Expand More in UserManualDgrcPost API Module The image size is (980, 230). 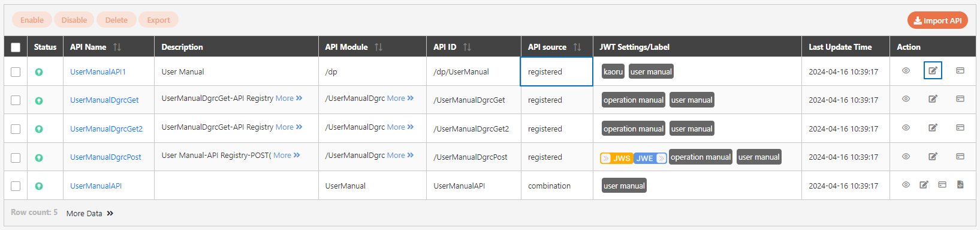click(x=400, y=155)
